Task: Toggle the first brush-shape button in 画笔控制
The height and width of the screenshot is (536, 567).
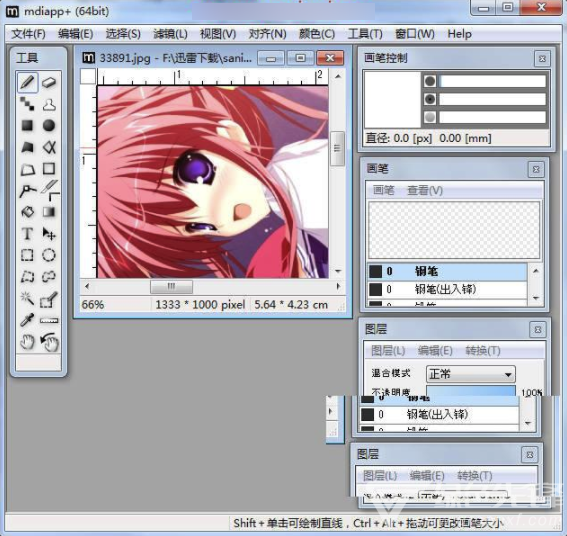Action: tap(430, 81)
